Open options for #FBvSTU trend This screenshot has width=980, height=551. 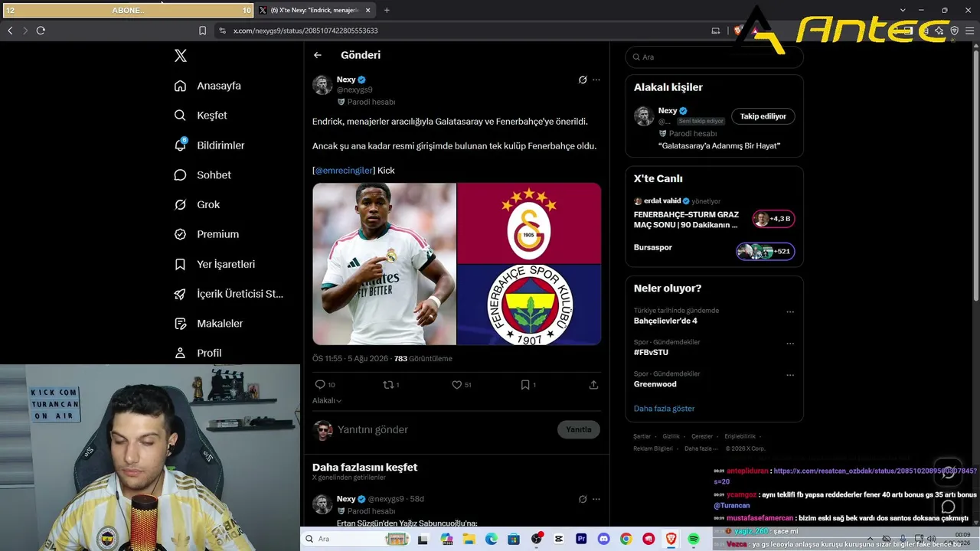[790, 344]
